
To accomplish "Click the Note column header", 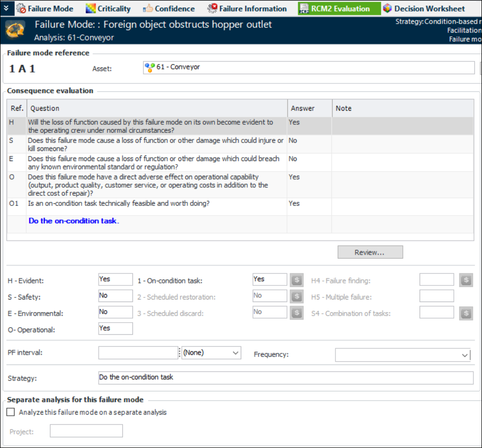I will pyautogui.click(x=403, y=108).
